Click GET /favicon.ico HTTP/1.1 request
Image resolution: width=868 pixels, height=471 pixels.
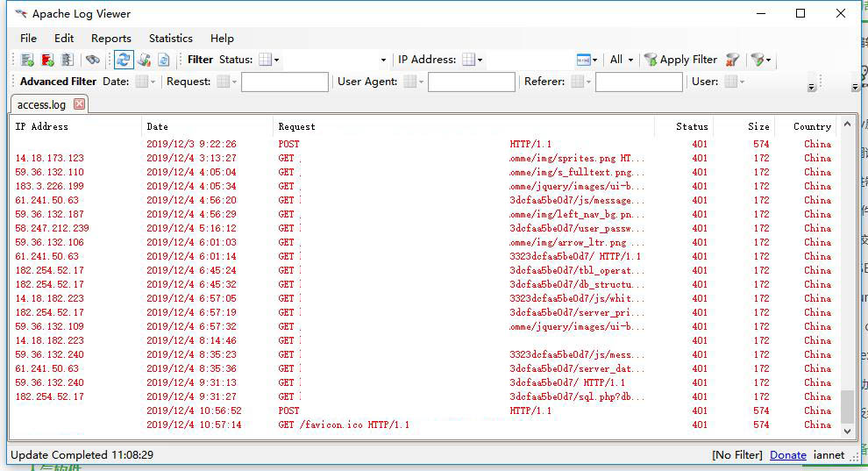coord(344,425)
